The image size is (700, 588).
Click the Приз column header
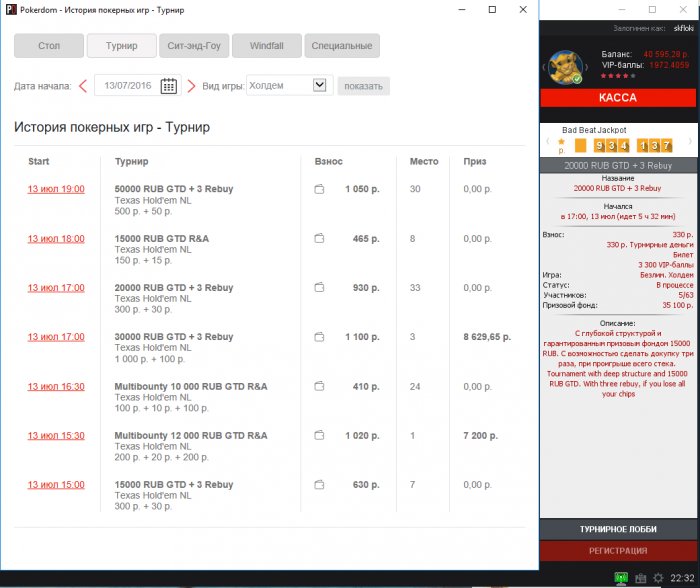click(x=475, y=161)
